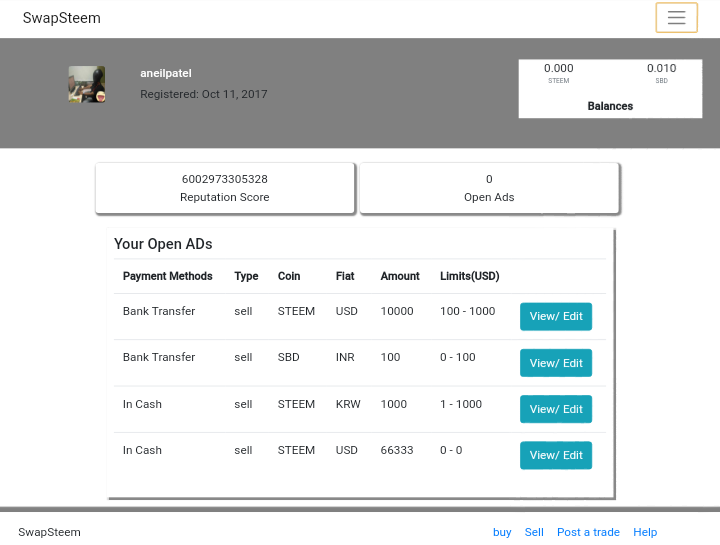The height and width of the screenshot is (545, 720).
Task: Click the SwapSteem text in footer
Action: (49, 532)
